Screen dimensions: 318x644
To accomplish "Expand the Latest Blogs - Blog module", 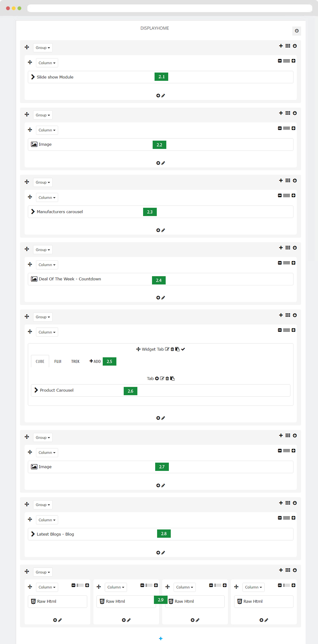I will [x=33, y=534].
